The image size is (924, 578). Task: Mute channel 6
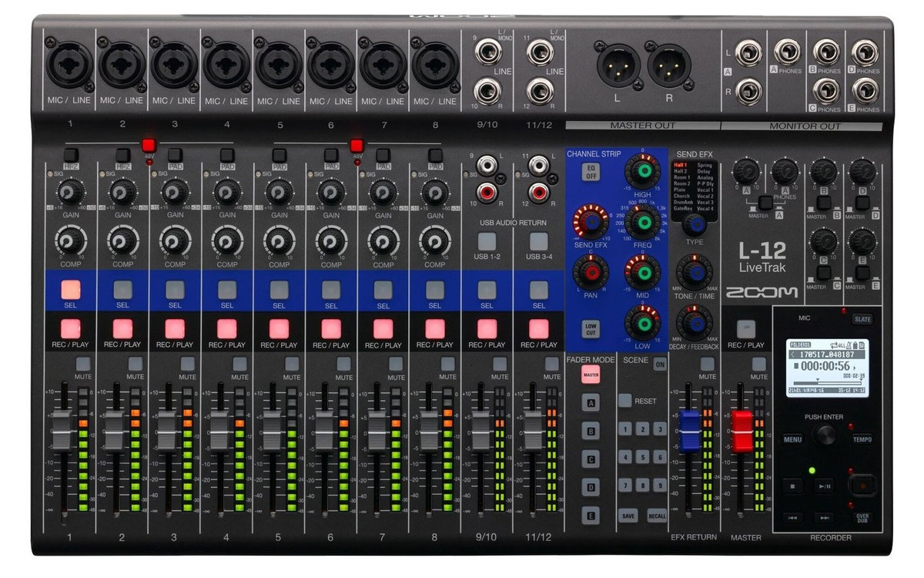click(x=343, y=364)
